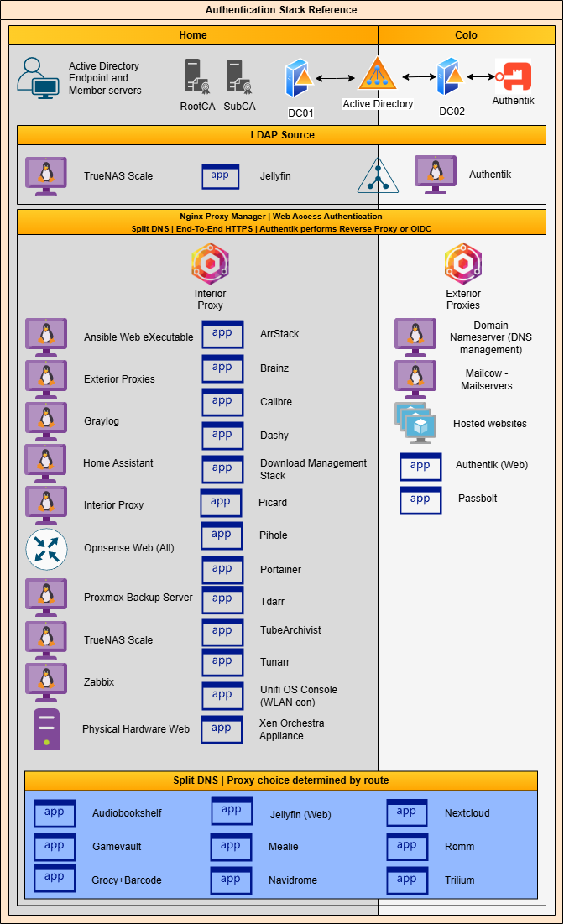Select the red Authentik logo beside DC02
Image resolution: width=564 pixels, height=924 pixels.
point(513,76)
